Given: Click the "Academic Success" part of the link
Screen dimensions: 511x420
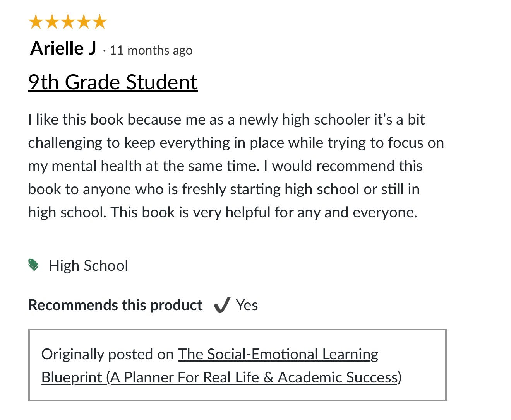Looking at the screenshot, I should click(337, 377).
